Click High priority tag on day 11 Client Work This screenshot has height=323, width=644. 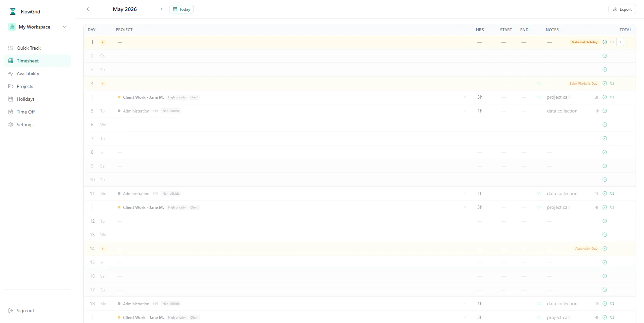177,207
